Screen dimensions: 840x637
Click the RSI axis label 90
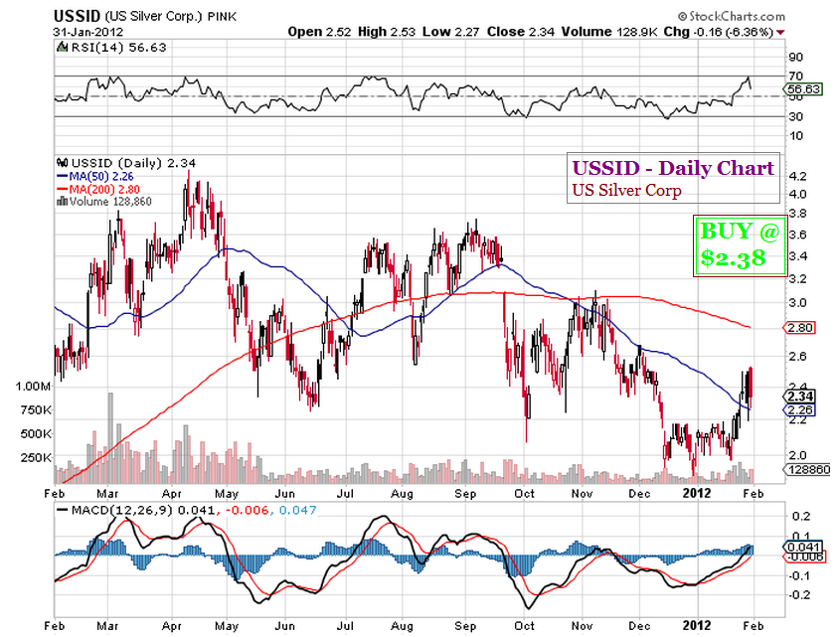[795, 57]
